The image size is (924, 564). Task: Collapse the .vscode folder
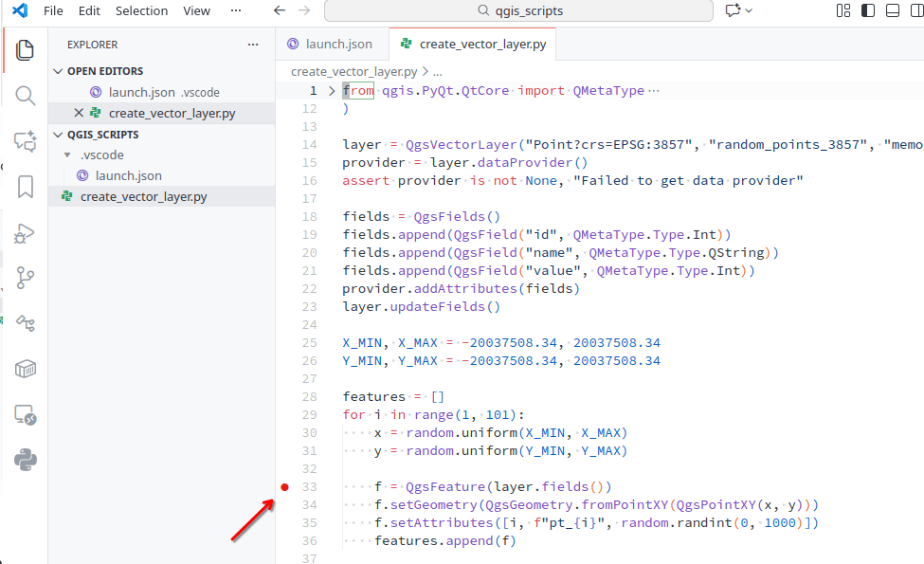click(66, 155)
